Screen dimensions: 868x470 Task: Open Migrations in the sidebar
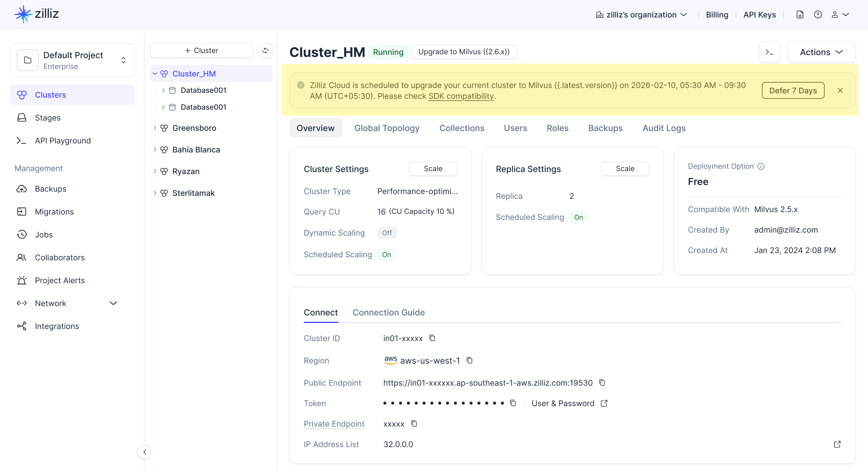[72, 211]
